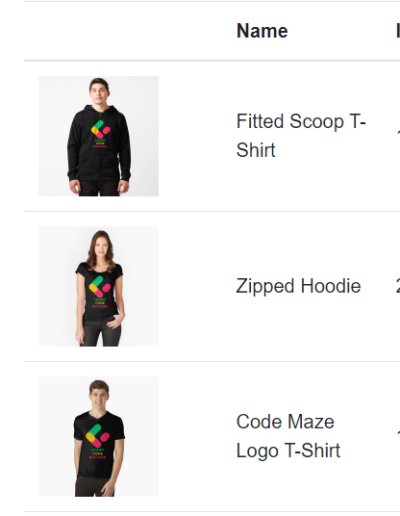
Task: Open the woman's scoop t-shirt thumbnail
Action: (x=98, y=286)
